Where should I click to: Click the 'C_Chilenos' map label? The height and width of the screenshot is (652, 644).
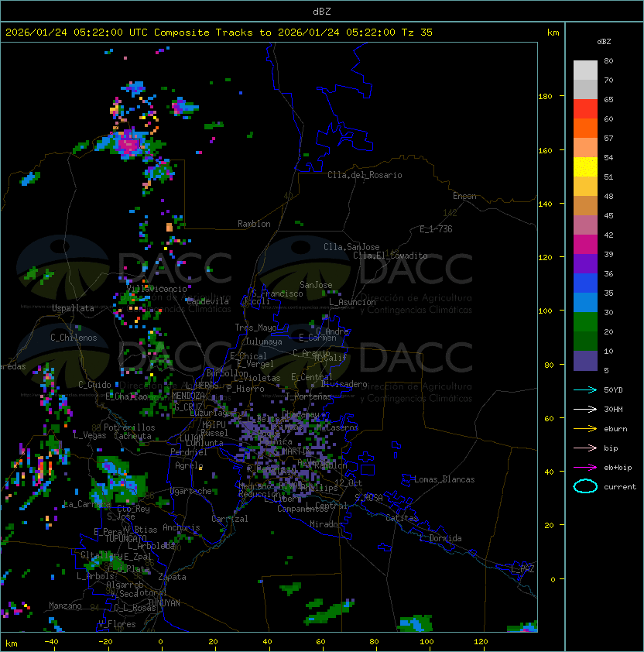(74, 338)
